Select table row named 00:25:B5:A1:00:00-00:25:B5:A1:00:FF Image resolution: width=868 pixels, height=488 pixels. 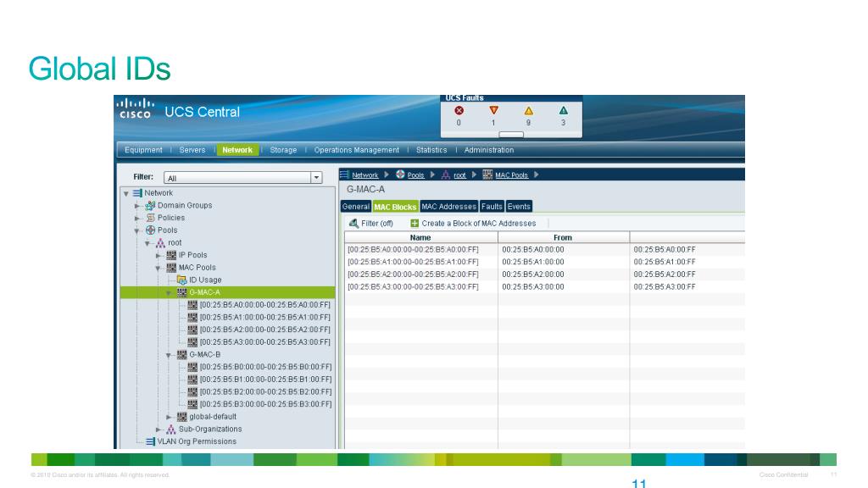click(x=545, y=262)
